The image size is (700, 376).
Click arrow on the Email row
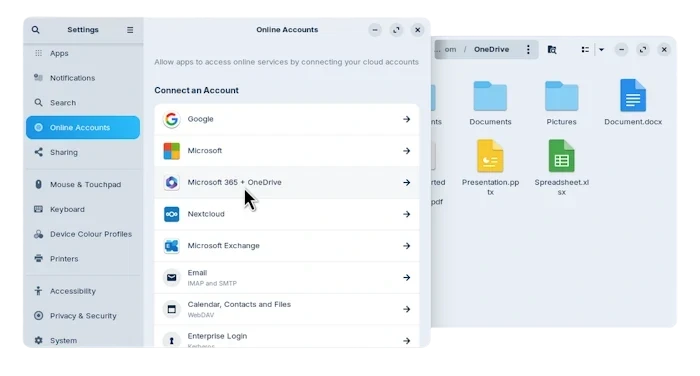406,277
